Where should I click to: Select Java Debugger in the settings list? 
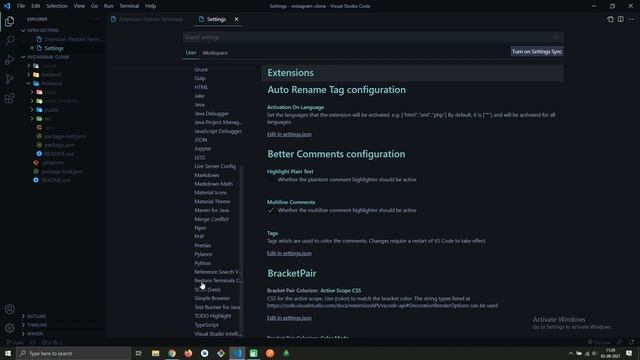pos(211,113)
